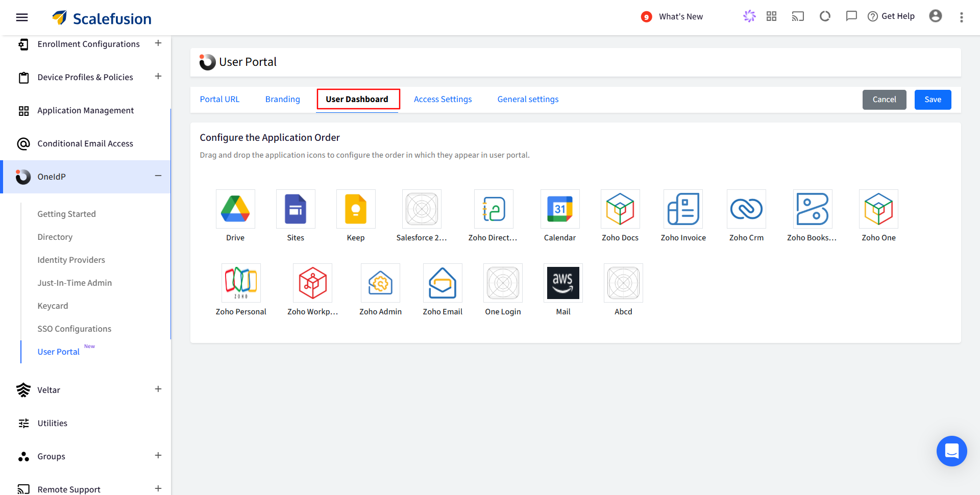Click the user account avatar icon

coord(935,16)
